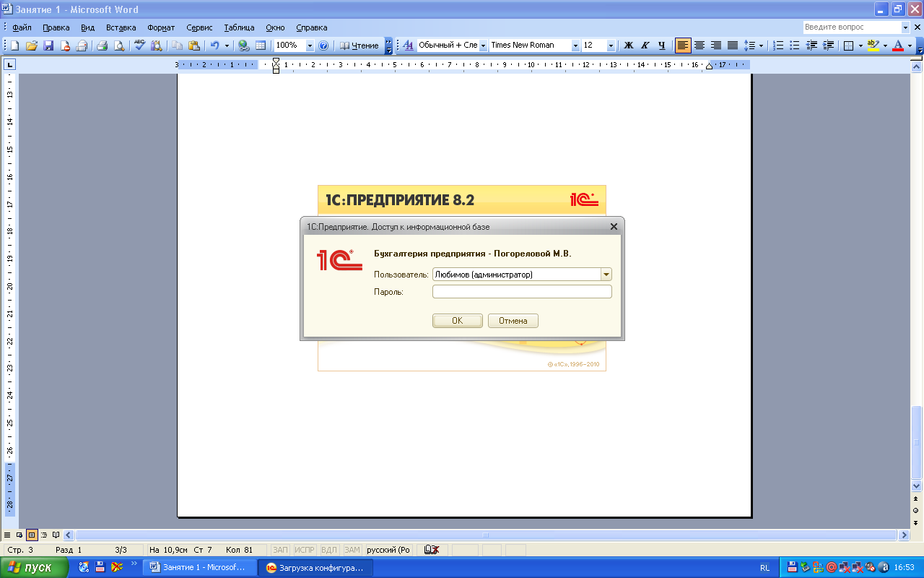Open the Windows пуск Start button

tap(34, 568)
